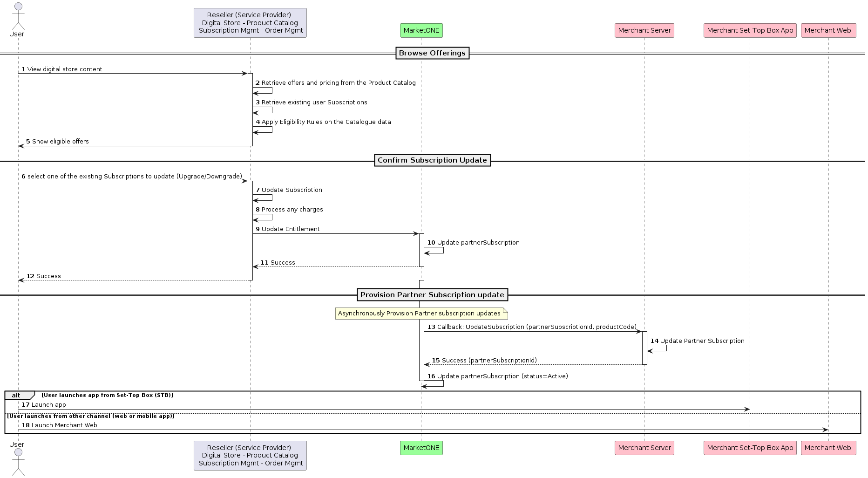Image resolution: width=868 pixels, height=478 pixels.
Task: Select the Asynchronously Provision Partner subscription updates note
Action: coord(421,314)
